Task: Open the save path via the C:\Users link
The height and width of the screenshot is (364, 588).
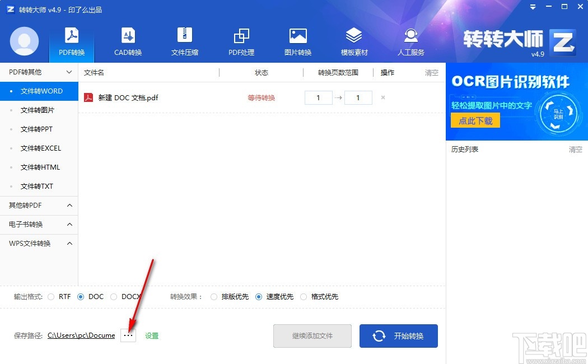Action: coord(81,335)
